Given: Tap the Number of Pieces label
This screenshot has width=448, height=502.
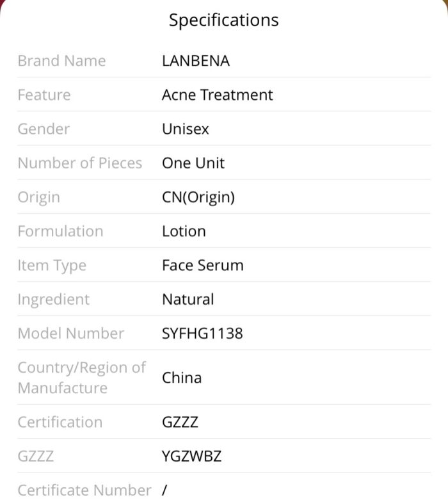Looking at the screenshot, I should pyautogui.click(x=80, y=163).
